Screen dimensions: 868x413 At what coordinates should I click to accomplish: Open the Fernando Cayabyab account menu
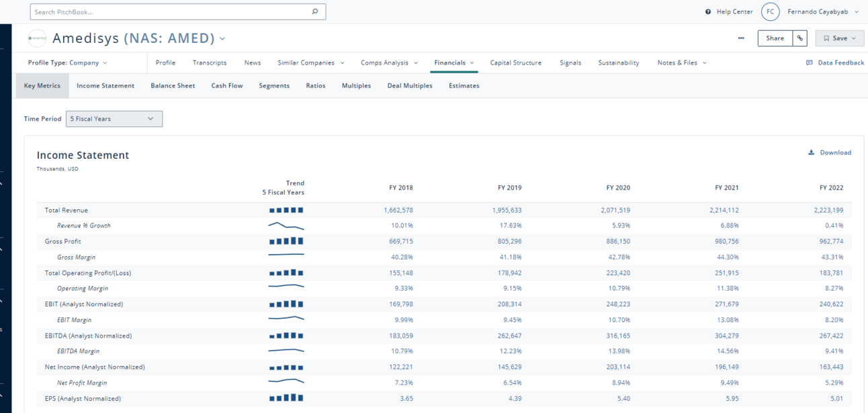coord(822,12)
